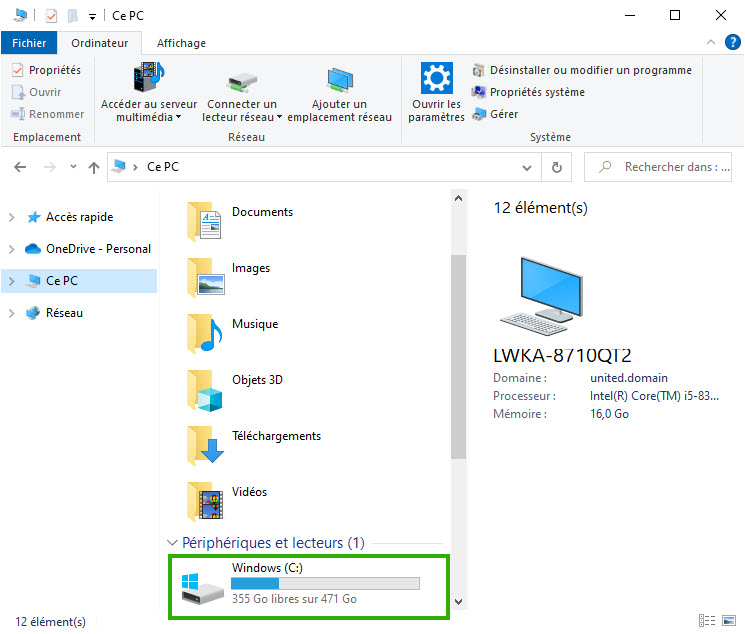Click the scroll down arrow of file list

click(x=458, y=601)
